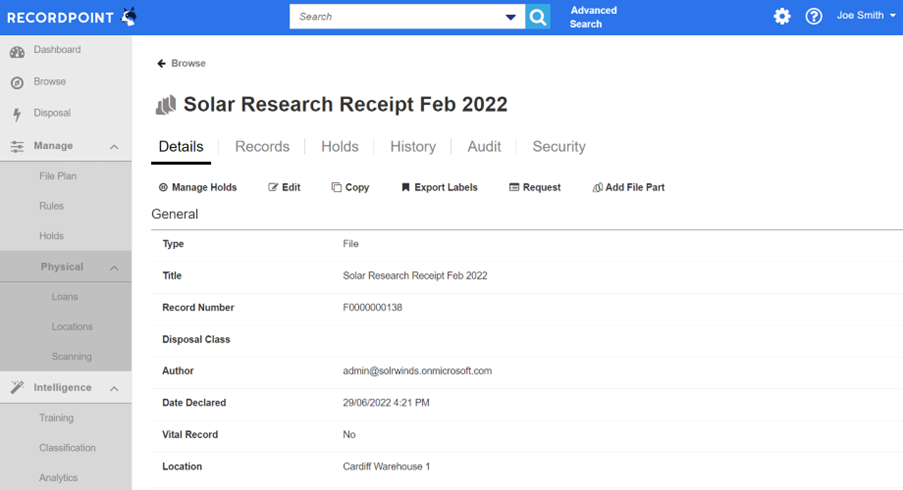The height and width of the screenshot is (490, 903).
Task: Go back via the Browse breadcrumb link
Action: pos(188,63)
